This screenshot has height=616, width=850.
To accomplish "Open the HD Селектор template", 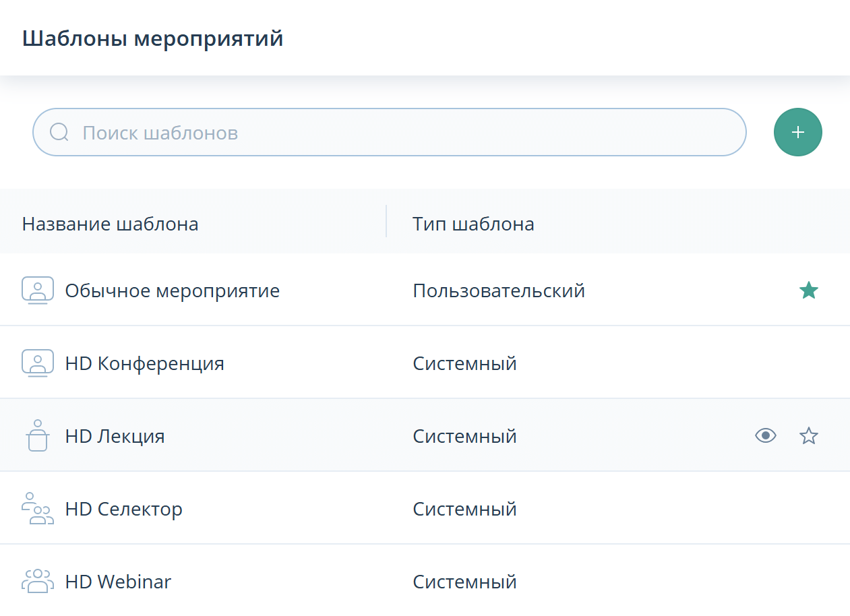I will click(x=124, y=508).
